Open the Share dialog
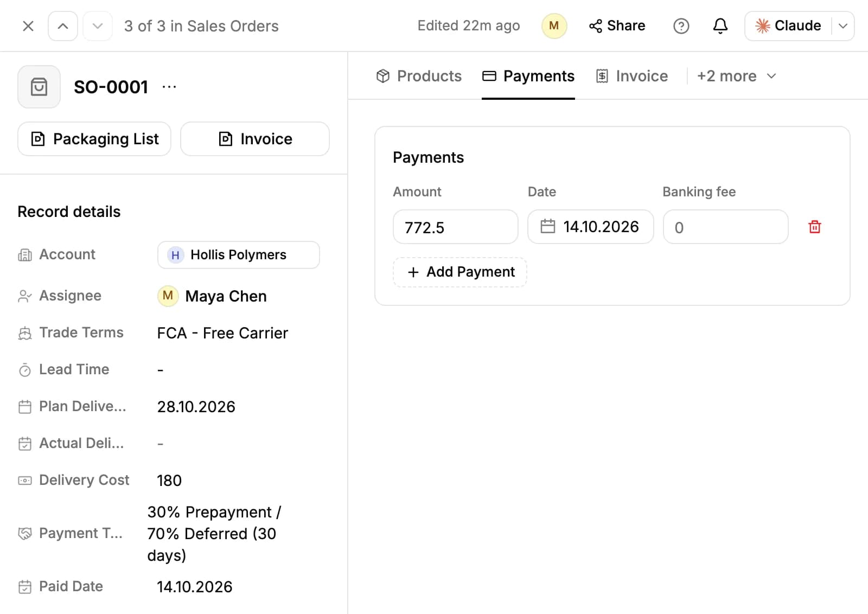 click(617, 25)
